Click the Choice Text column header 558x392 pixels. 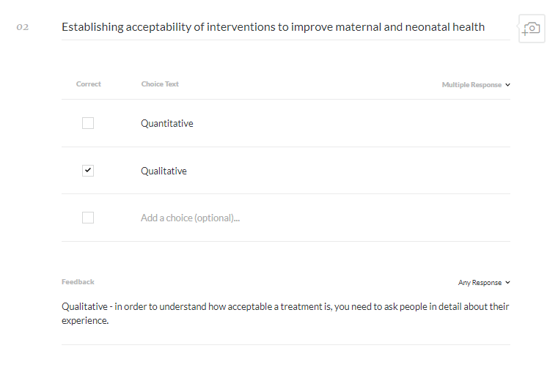coord(160,84)
